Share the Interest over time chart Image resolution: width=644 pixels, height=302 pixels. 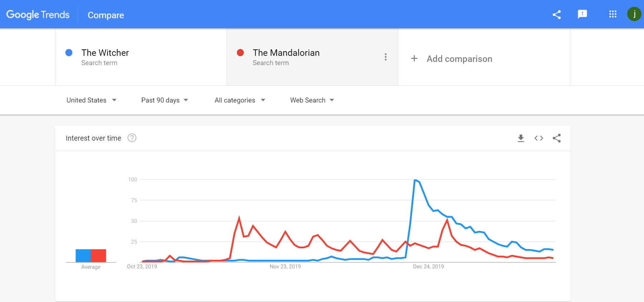(x=557, y=138)
